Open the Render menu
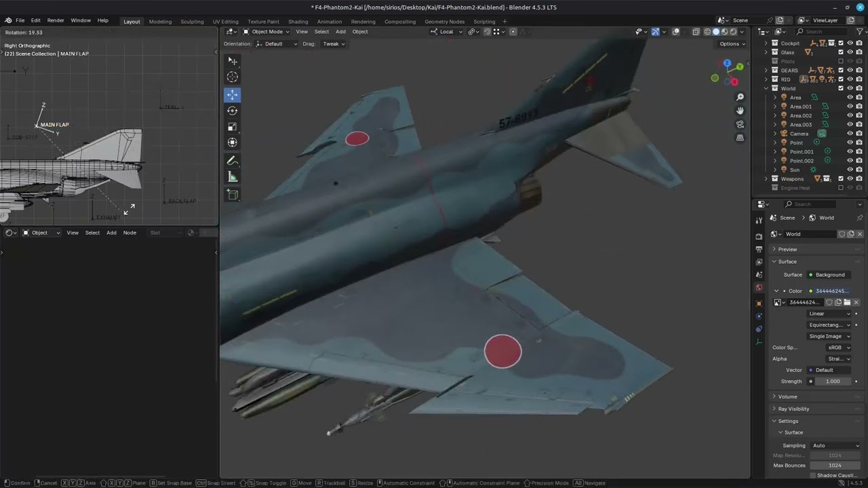This screenshot has height=488, width=868. [56, 20]
